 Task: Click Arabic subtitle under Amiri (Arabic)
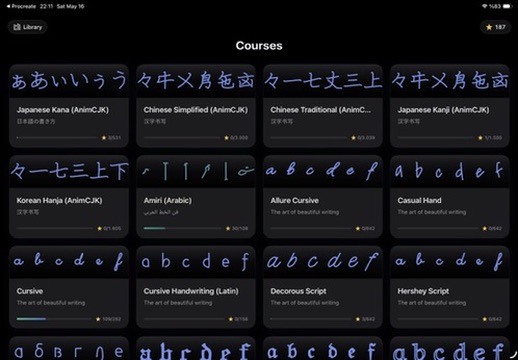pos(161,212)
